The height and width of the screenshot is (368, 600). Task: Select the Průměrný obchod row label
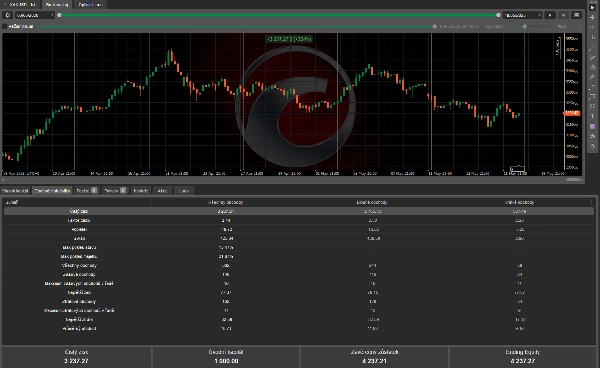click(x=79, y=328)
